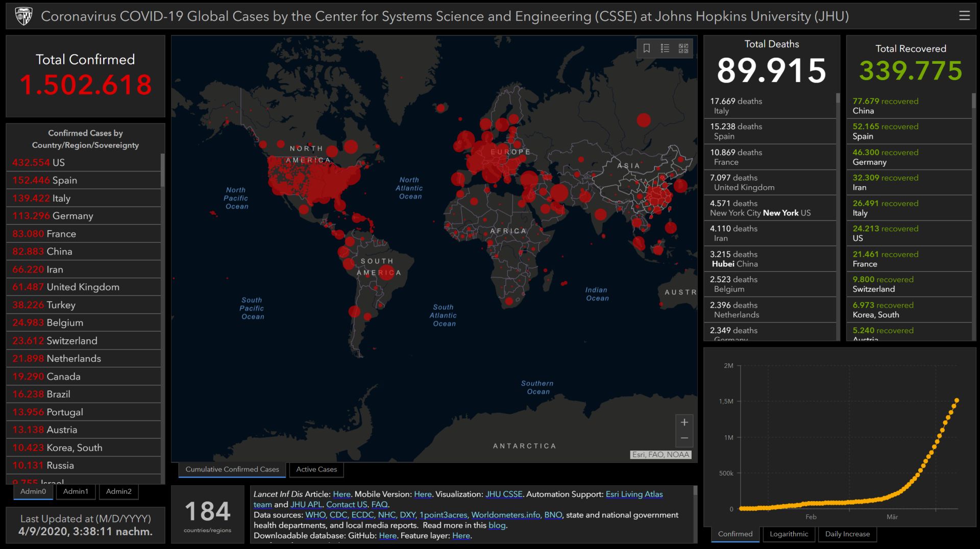
Task: Zoom out on the map
Action: (684, 438)
